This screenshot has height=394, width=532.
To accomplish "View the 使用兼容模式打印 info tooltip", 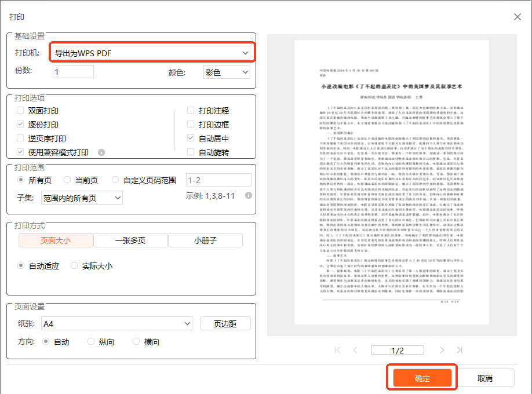I will [x=101, y=152].
